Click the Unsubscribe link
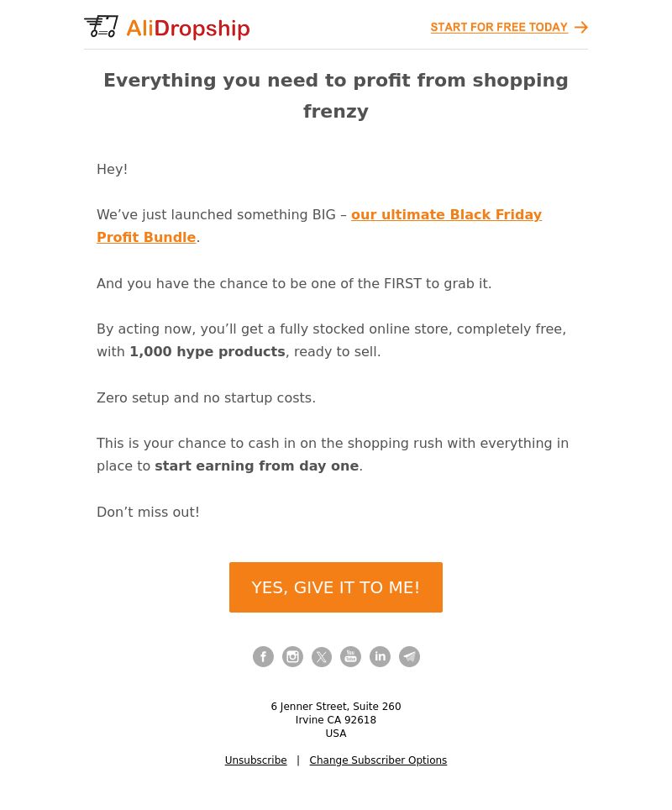The image size is (672, 810). pyautogui.click(x=255, y=760)
